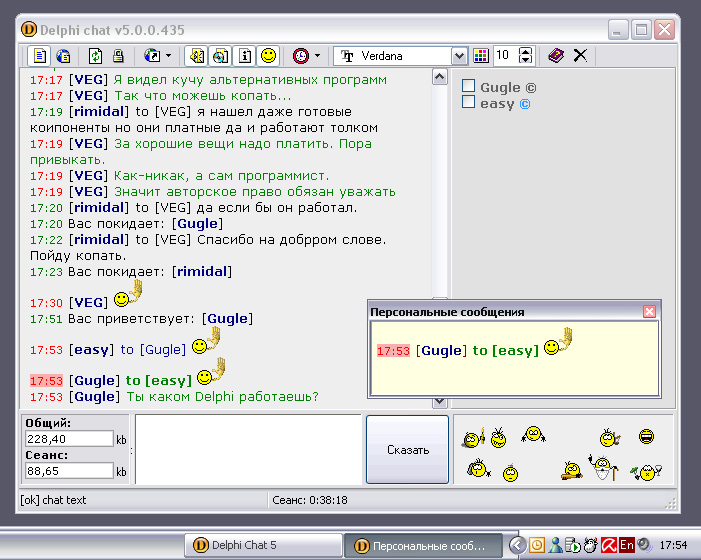The image size is (701, 560).
Task: Click the [Gugle] nickname in the 17:51 greeting line
Action: coord(228,319)
